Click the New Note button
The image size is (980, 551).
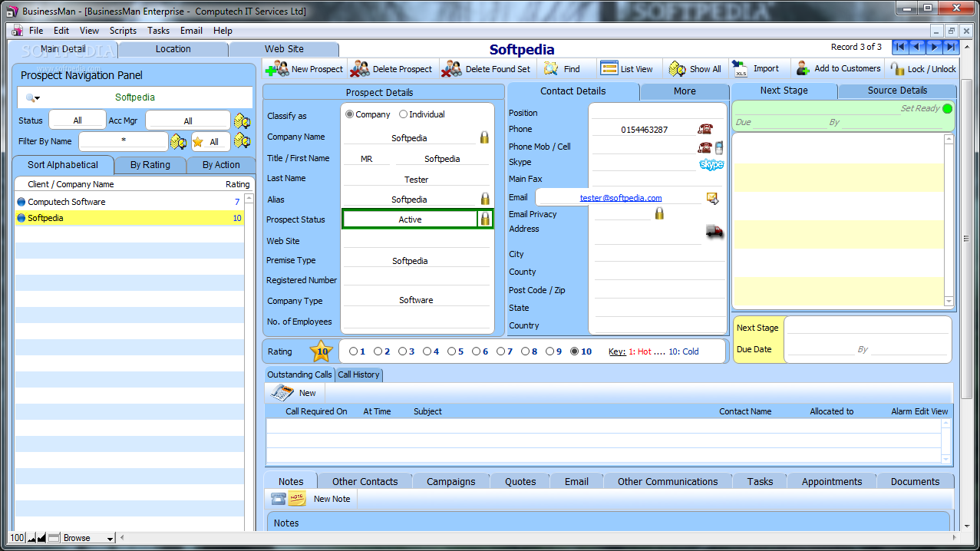click(x=332, y=499)
